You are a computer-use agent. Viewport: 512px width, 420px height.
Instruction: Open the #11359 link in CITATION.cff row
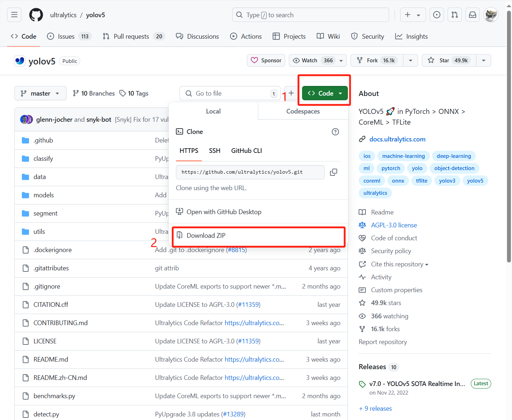tap(249, 305)
